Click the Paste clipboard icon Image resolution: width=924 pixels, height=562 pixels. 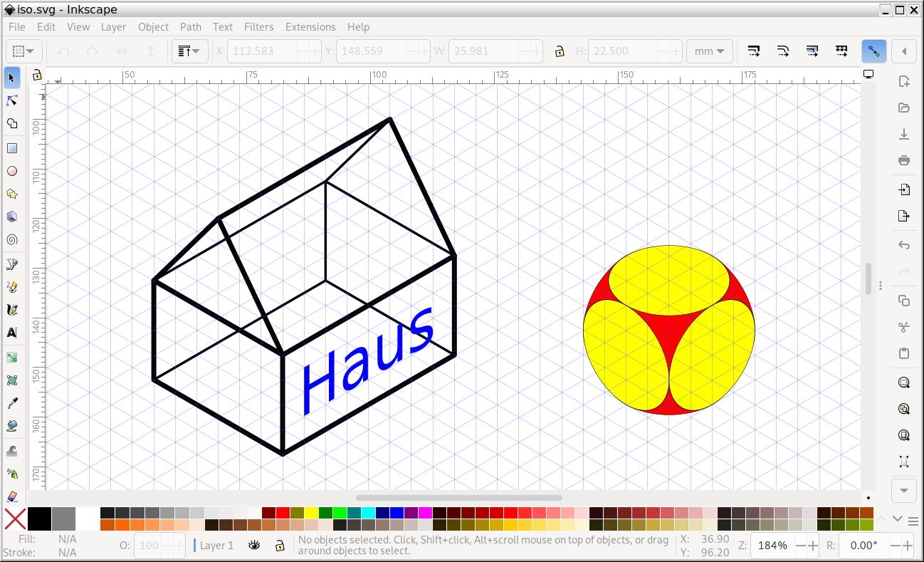coord(904,353)
